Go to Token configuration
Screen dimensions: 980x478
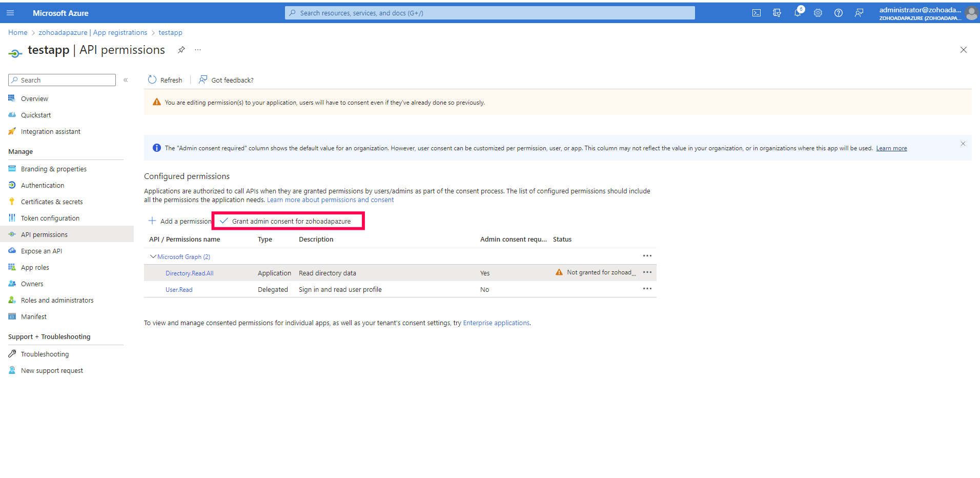point(50,217)
